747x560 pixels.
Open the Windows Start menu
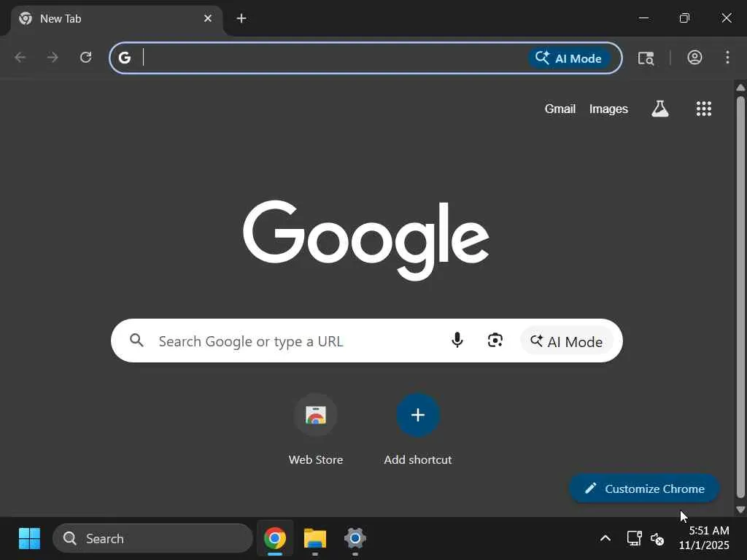point(29,539)
